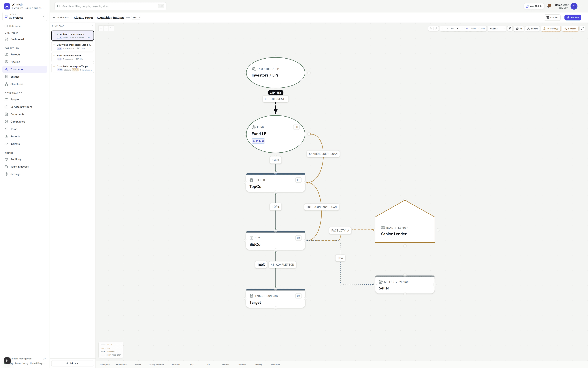Expand the All Projects scope selector
The width and height of the screenshot is (588, 368).
25,16
